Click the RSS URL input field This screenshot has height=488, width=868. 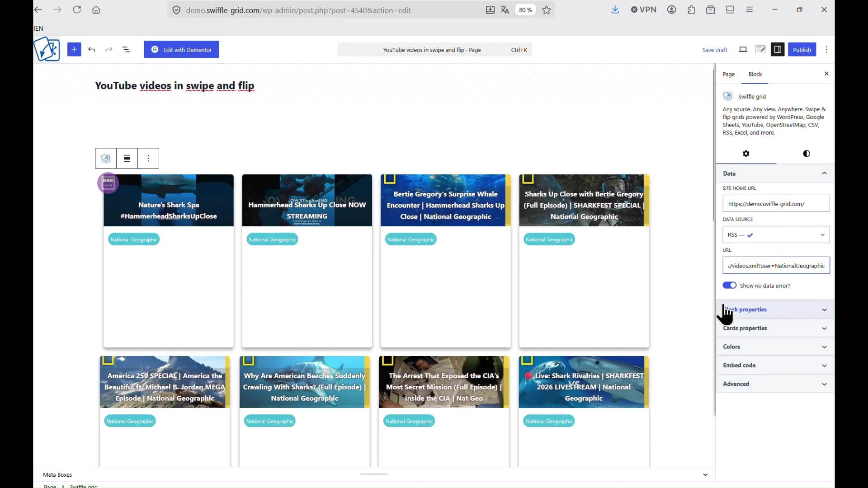776,266
